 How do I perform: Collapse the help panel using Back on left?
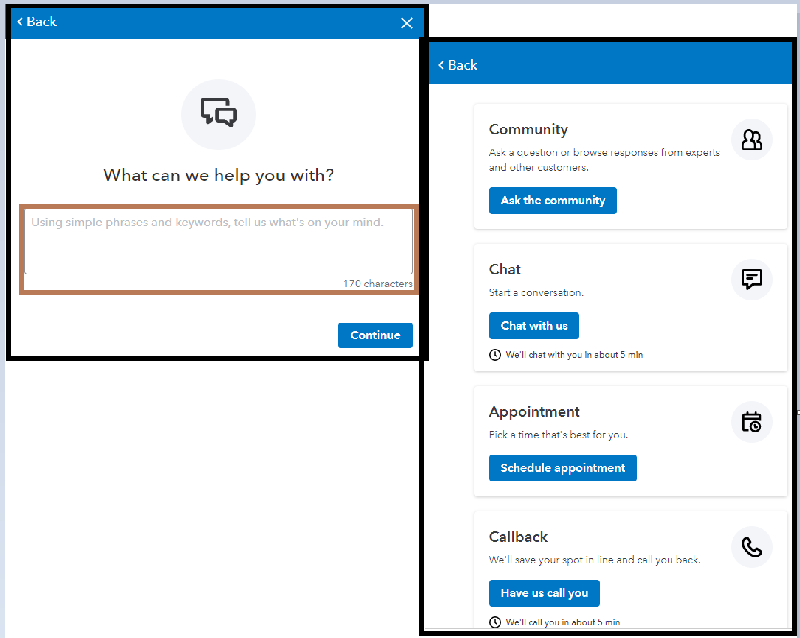[x=36, y=22]
